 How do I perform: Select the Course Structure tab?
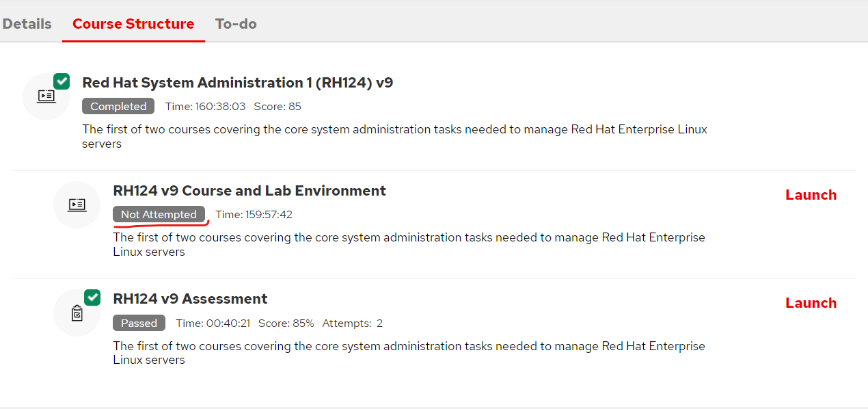pos(133,23)
